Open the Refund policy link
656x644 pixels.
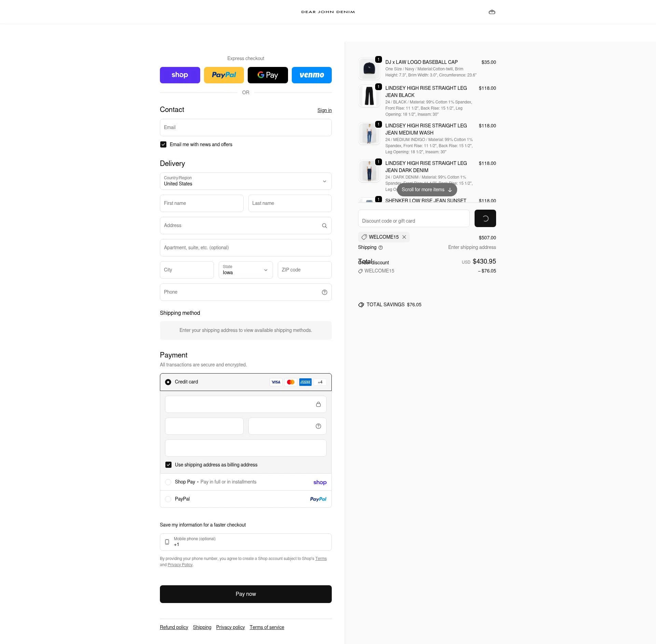point(174,627)
